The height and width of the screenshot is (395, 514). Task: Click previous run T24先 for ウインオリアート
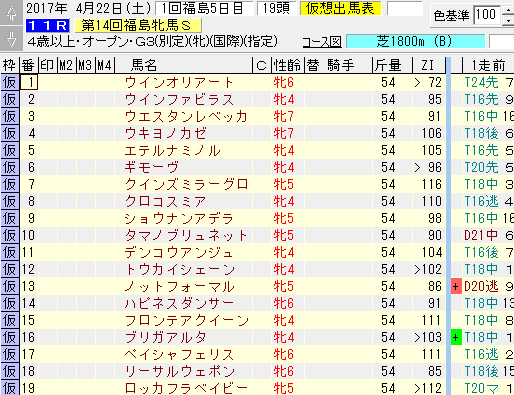click(481, 82)
